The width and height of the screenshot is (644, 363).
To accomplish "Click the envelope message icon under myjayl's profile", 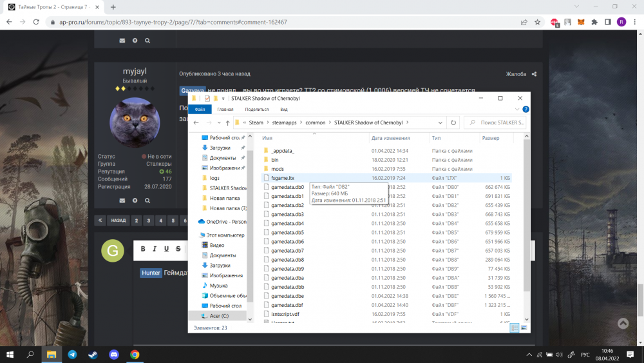I will 122,201.
